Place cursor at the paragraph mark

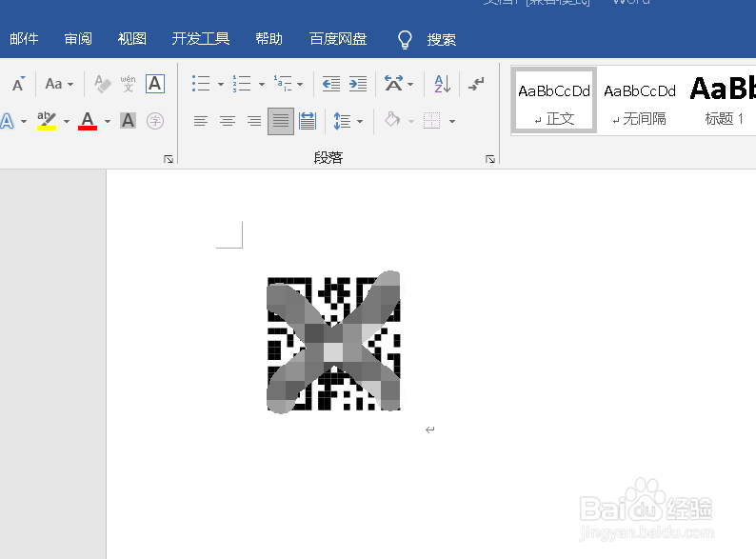(x=429, y=429)
